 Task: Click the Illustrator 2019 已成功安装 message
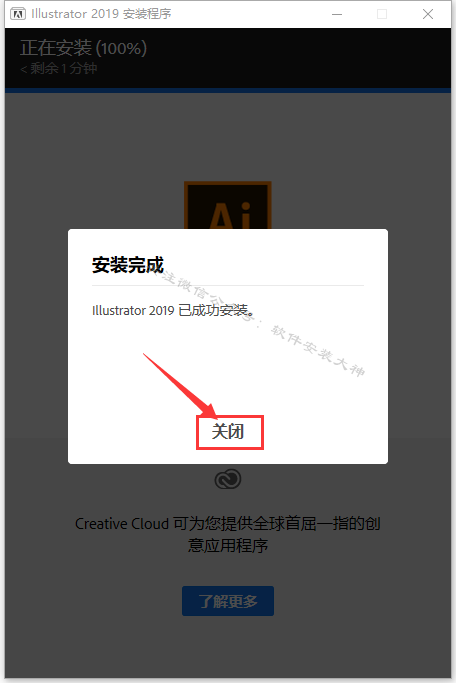click(173, 311)
